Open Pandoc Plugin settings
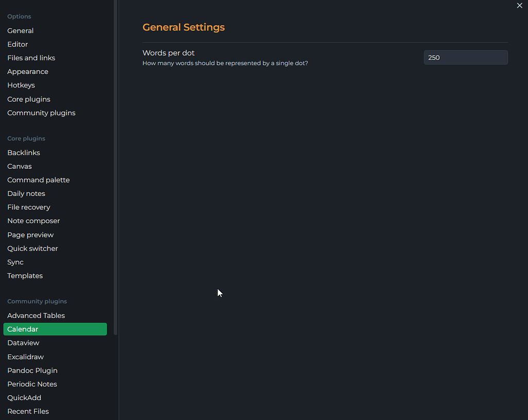This screenshot has height=420, width=528. pyautogui.click(x=32, y=370)
